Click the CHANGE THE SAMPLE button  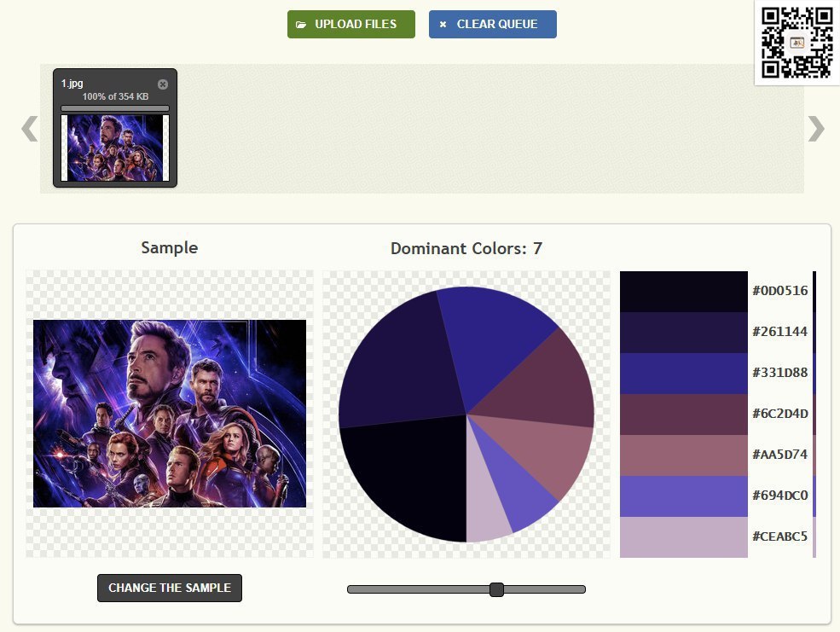[170, 588]
